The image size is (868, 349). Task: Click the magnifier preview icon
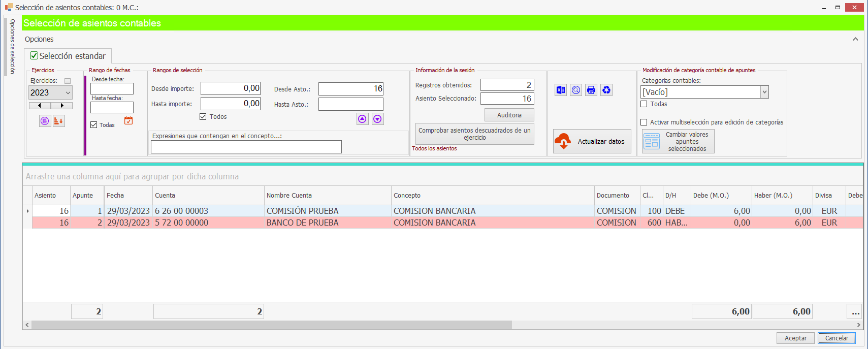point(575,90)
